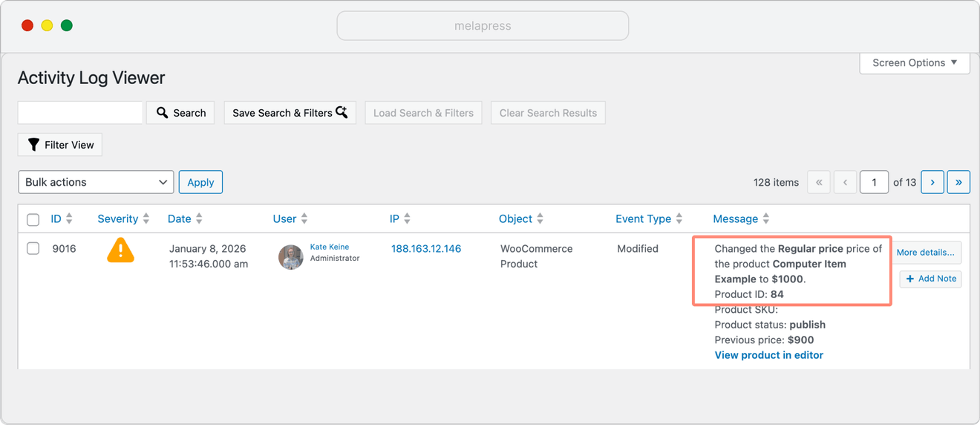The width and height of the screenshot is (980, 425).
Task: Click the current page number field
Action: (875, 182)
